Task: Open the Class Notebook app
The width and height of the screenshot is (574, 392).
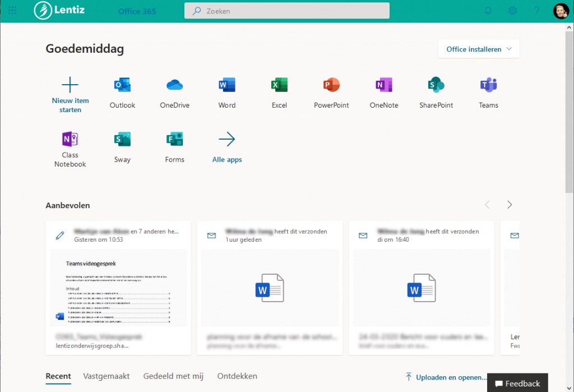Action: [x=70, y=149]
